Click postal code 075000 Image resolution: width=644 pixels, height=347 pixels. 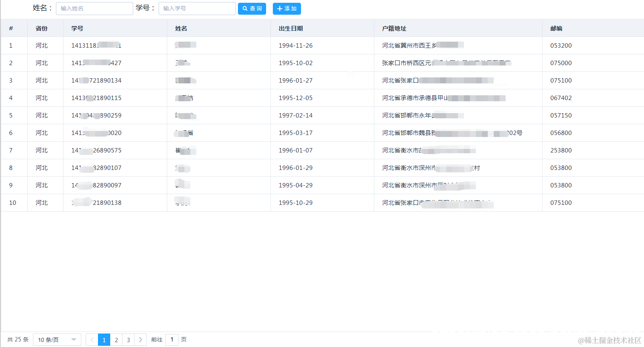(561, 63)
